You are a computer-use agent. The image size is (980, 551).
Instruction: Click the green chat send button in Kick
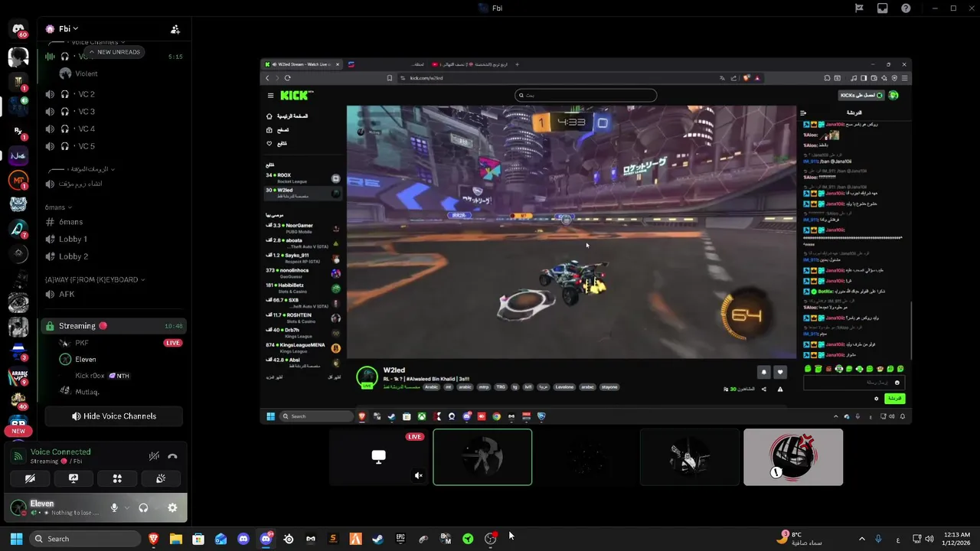click(894, 399)
